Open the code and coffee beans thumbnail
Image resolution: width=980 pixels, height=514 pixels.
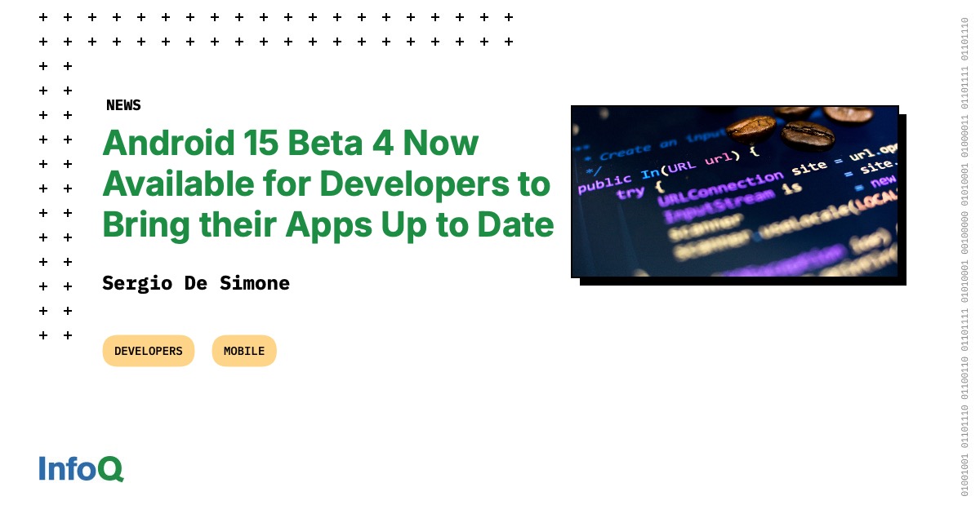735,192
